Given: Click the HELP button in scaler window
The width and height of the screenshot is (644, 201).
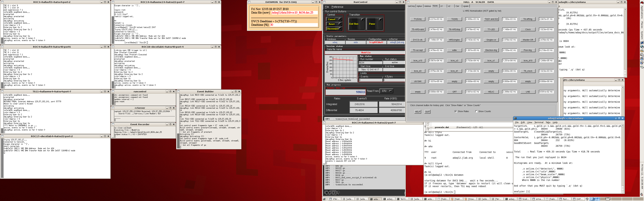Looking at the screenshot, I should 417,112.
